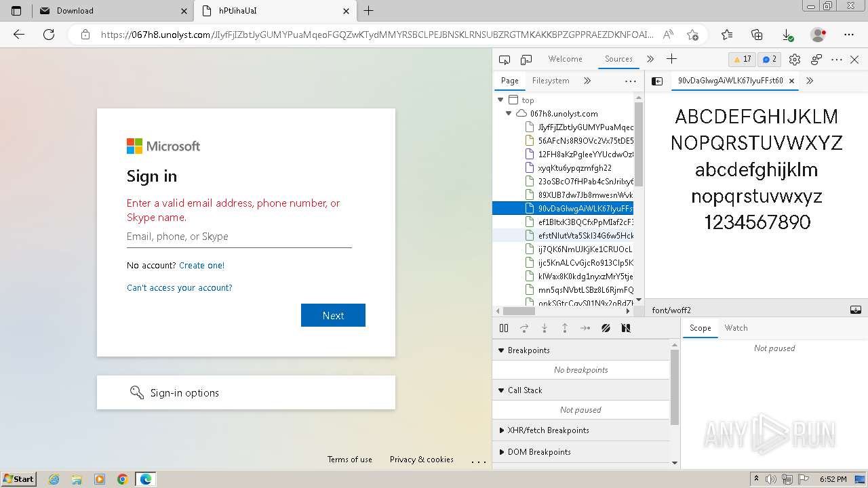The height and width of the screenshot is (488, 868).
Task: Show more DevTools tabs chevron
Action: (650, 60)
